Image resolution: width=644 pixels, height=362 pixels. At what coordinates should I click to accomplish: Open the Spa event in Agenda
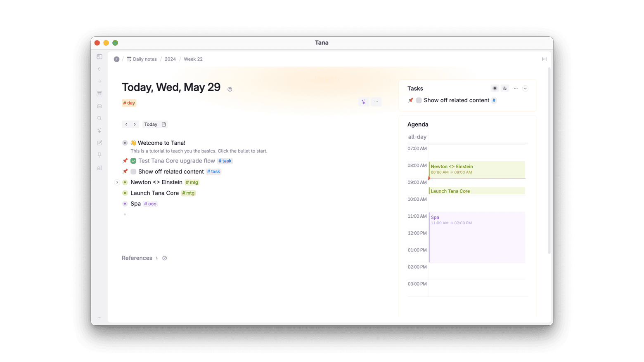[477, 237]
